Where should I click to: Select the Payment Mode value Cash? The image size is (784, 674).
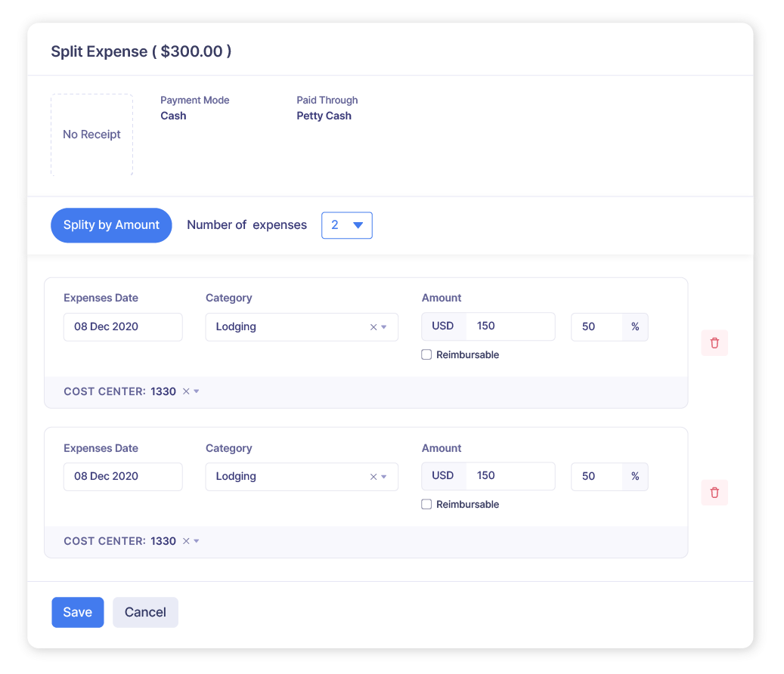point(173,116)
